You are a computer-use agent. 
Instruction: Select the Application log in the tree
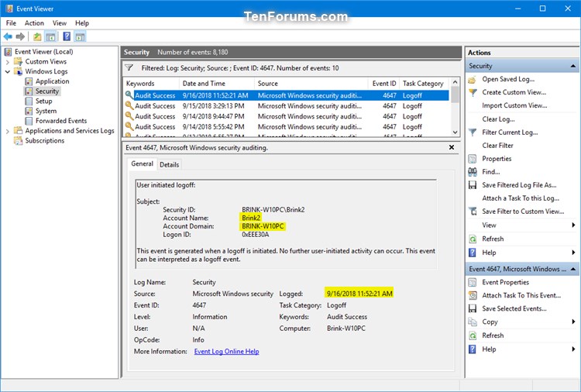pyautogui.click(x=52, y=81)
